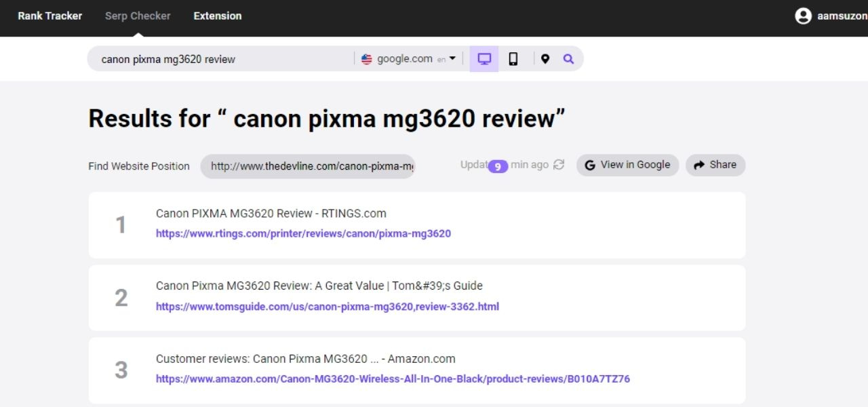Image resolution: width=868 pixels, height=407 pixels.
Task: Open the Extension menu item
Action: pyautogui.click(x=217, y=16)
